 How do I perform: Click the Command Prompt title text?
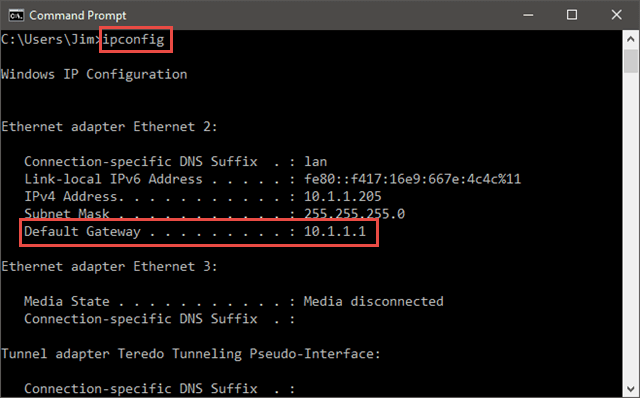click(x=78, y=16)
